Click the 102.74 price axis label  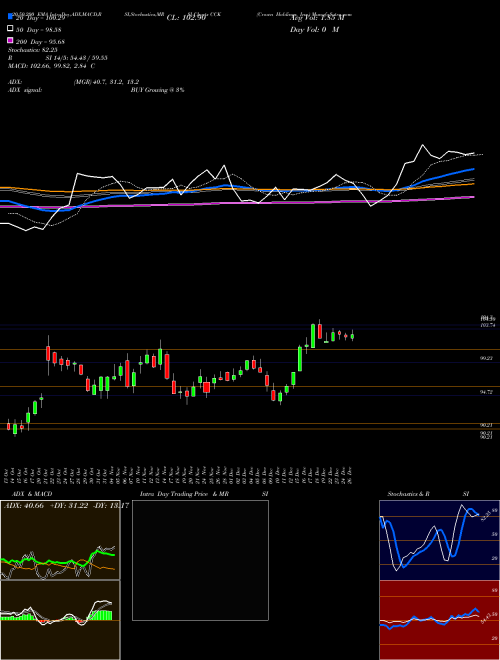click(488, 325)
